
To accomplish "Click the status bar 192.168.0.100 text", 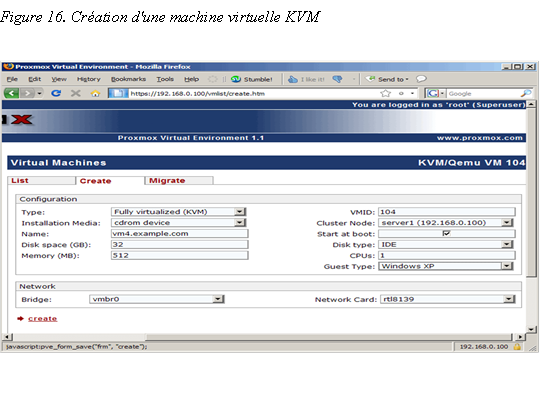I will coord(484,347).
